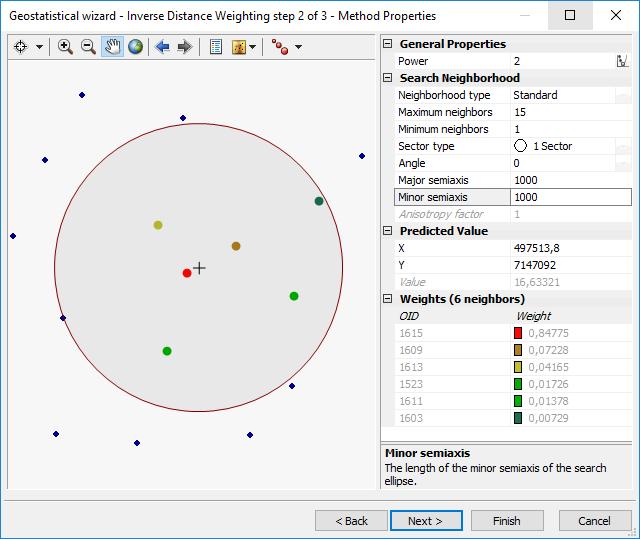Click the red dots neighbors icon
Screen dimensions: 640x539
click(280, 47)
